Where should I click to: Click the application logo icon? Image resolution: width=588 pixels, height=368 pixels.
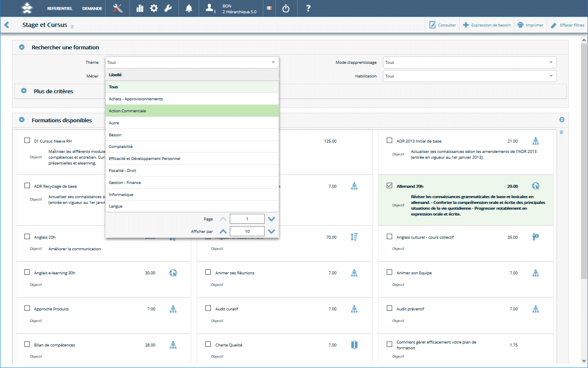[27, 8]
